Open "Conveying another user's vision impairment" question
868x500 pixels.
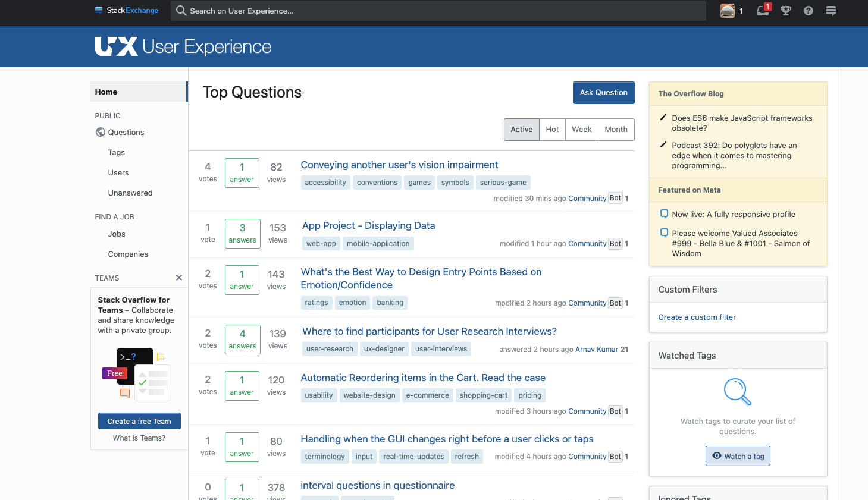click(x=399, y=165)
